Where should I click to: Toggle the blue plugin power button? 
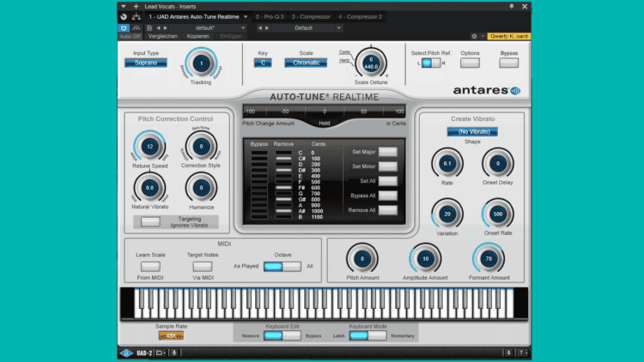point(124,28)
